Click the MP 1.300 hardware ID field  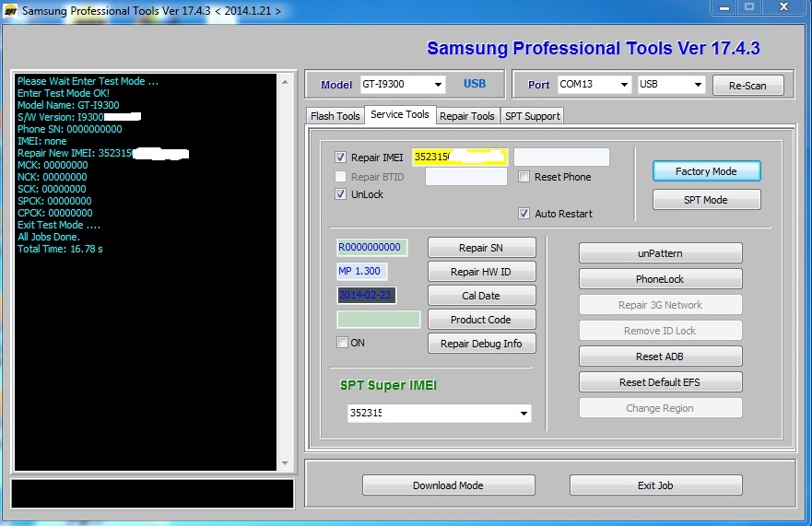361,271
